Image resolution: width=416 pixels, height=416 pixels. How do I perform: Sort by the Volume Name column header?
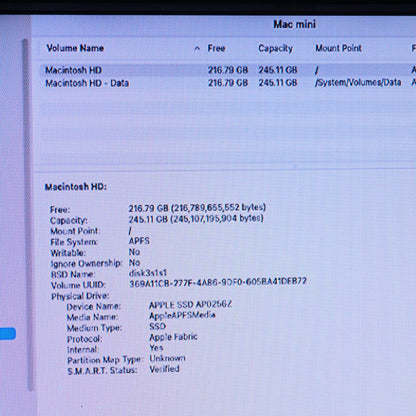75,48
